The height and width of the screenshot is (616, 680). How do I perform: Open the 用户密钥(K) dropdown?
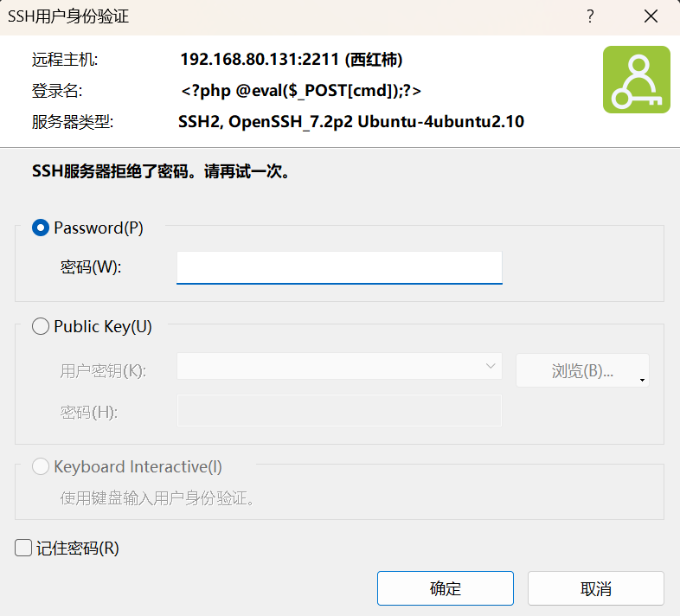coord(339,366)
